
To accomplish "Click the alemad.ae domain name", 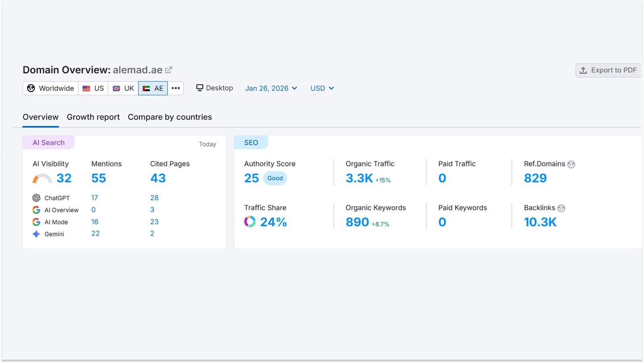I will point(137,70).
